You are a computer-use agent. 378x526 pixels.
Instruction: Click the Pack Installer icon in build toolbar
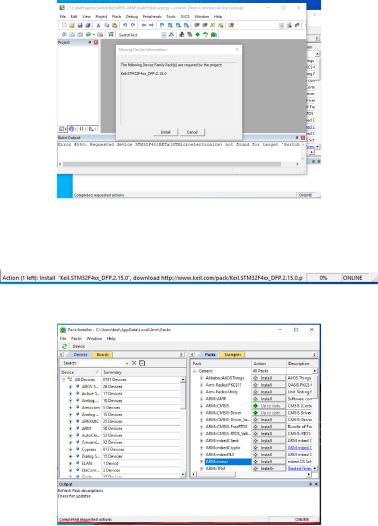click(214, 35)
